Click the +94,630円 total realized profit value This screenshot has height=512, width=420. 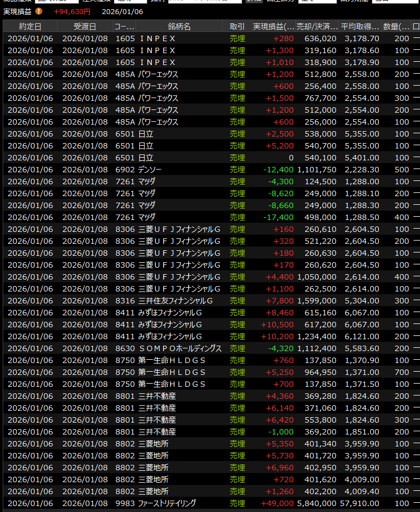click(x=72, y=11)
